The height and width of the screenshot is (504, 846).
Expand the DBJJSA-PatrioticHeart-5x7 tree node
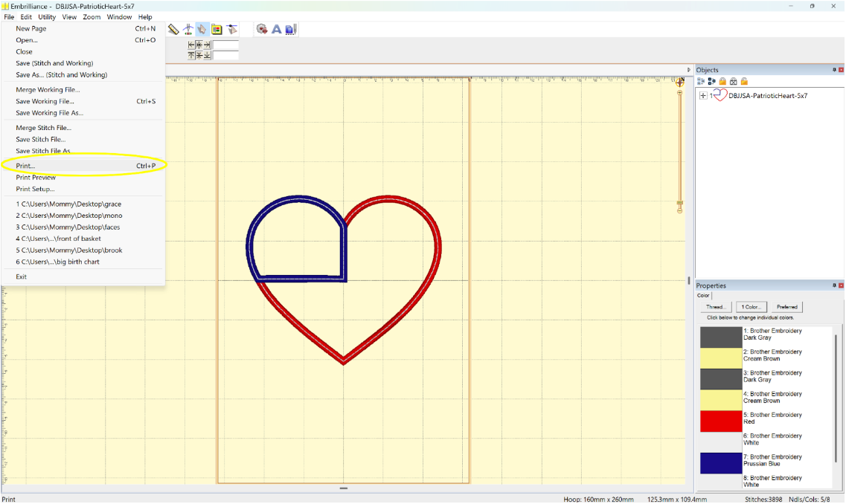pos(703,96)
